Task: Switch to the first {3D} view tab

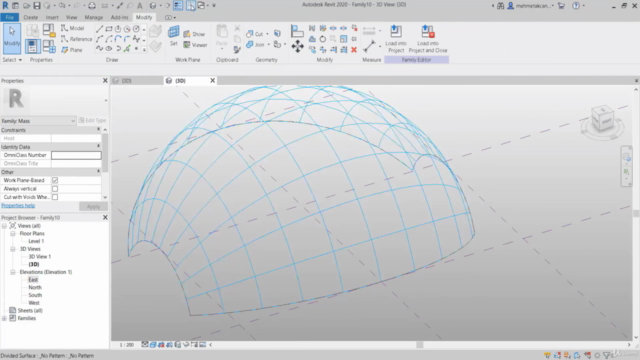Action: point(136,81)
